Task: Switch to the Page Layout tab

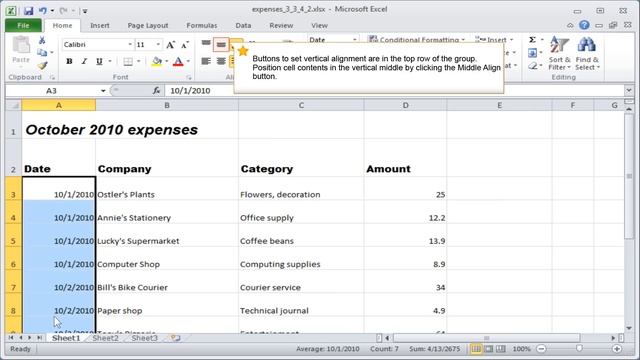Action: [148, 25]
